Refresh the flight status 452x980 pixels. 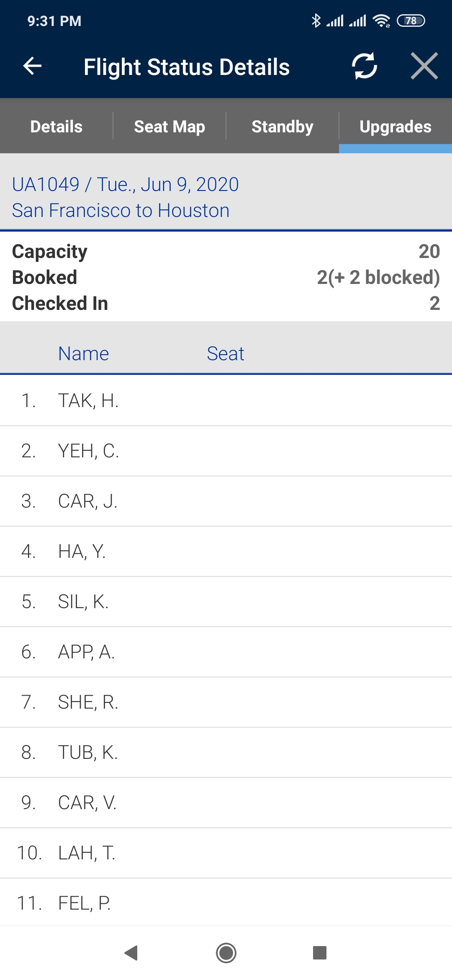point(364,66)
